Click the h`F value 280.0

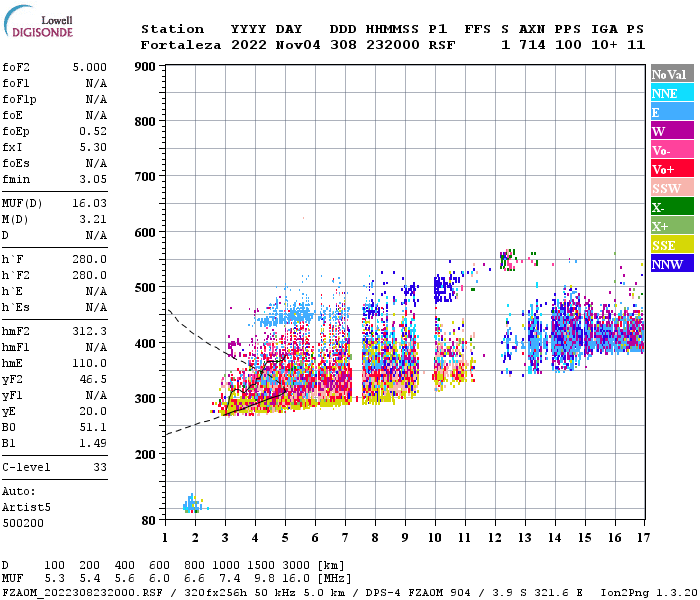90,259
